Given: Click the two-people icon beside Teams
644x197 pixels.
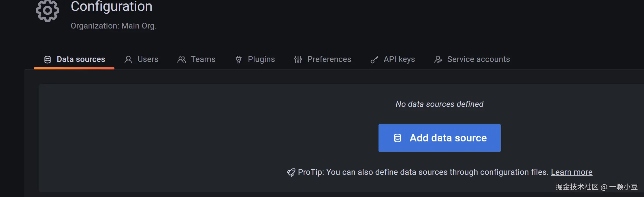Looking at the screenshot, I should click(x=182, y=60).
